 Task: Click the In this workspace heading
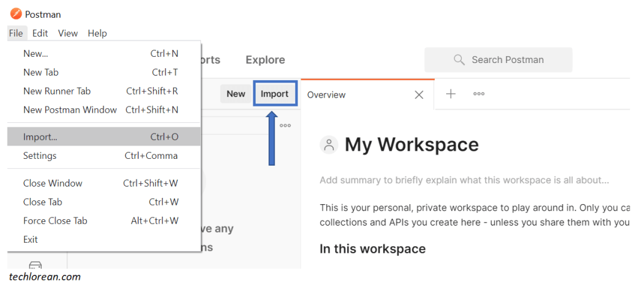point(372,248)
